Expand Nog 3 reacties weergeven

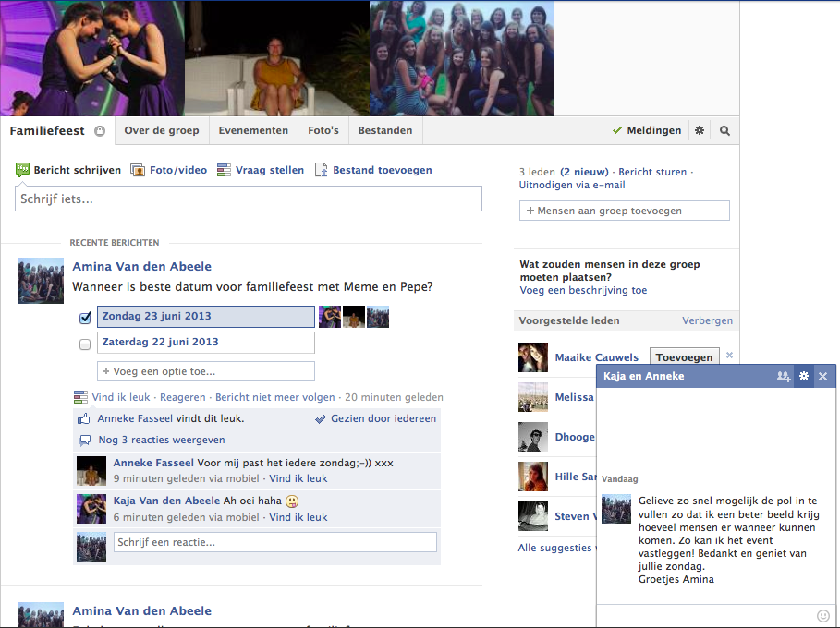161,440
